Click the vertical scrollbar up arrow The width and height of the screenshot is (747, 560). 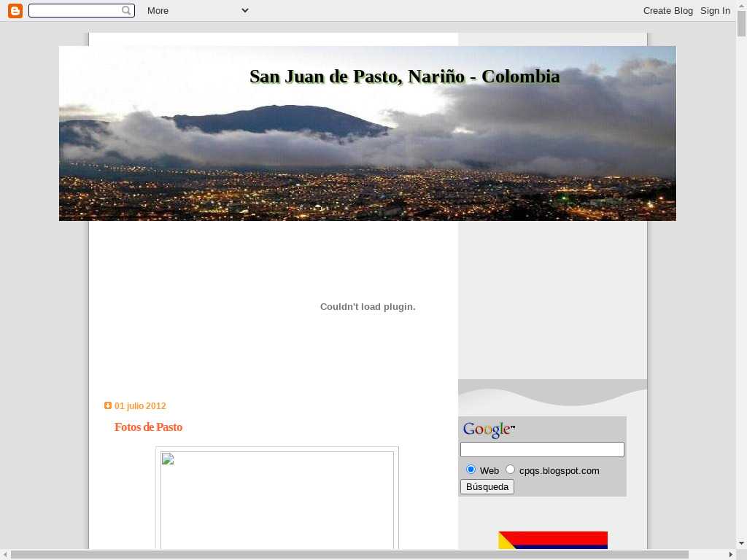tap(741, 5)
